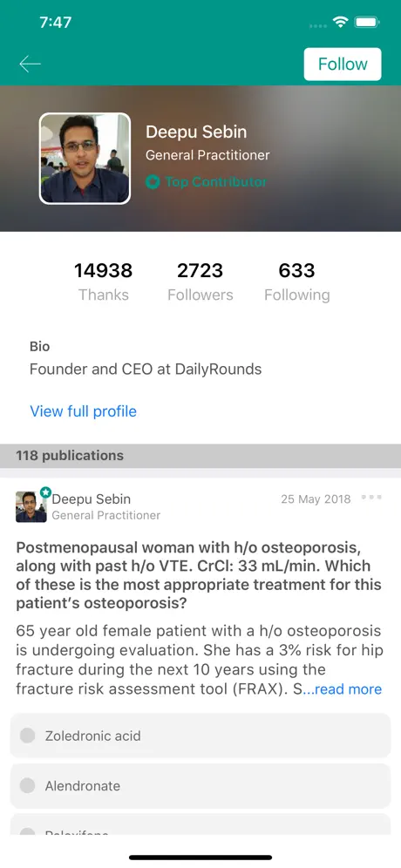Select the Alendronate radio option

pyautogui.click(x=200, y=785)
